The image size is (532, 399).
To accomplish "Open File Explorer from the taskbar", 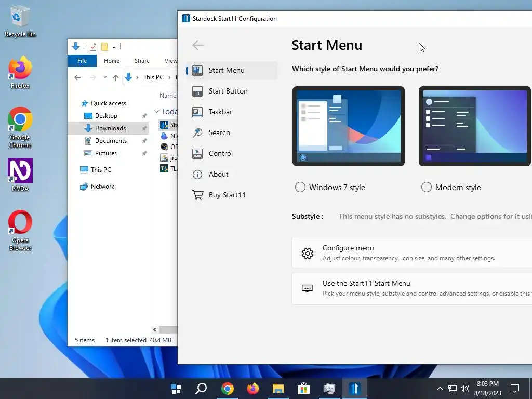I will [x=278, y=389].
